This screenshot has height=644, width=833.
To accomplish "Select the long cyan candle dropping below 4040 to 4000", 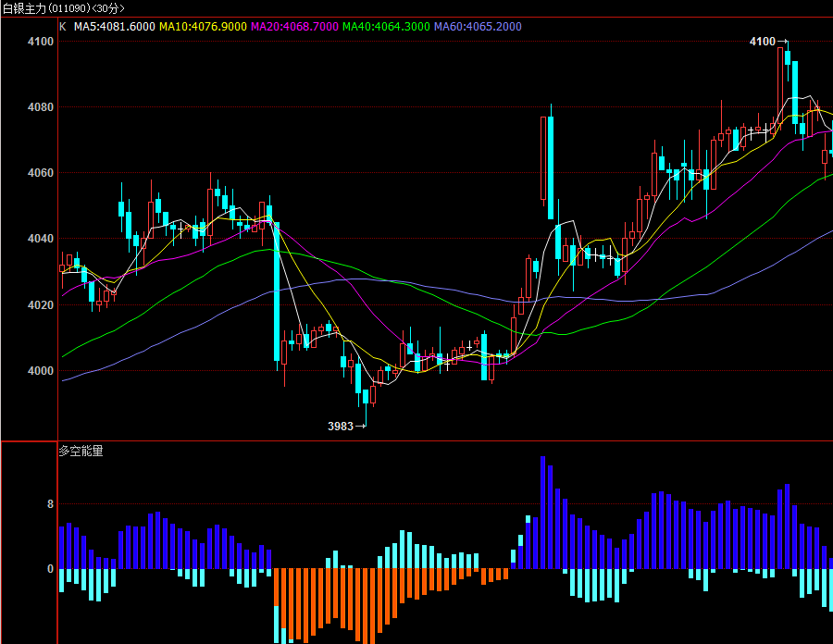I will point(277,291).
